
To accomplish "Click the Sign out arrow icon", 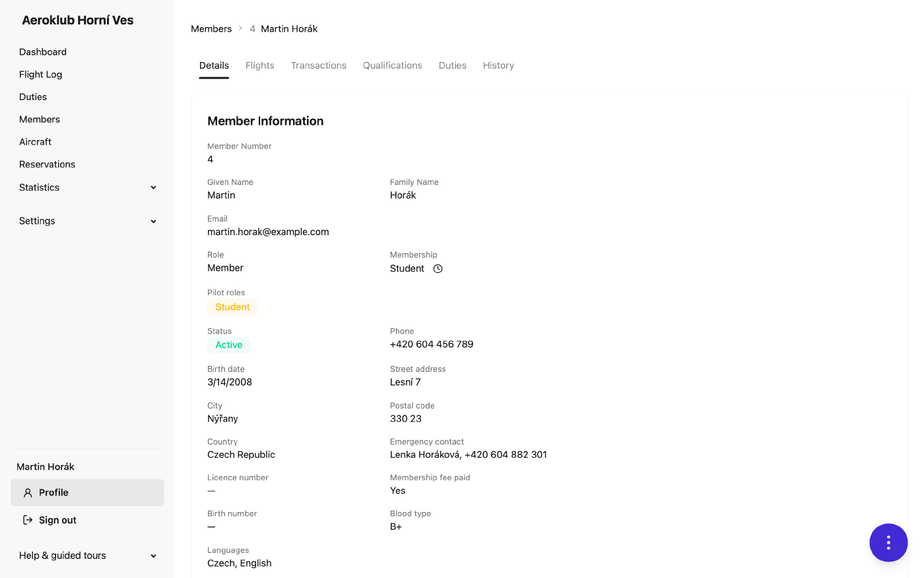I will tap(28, 520).
